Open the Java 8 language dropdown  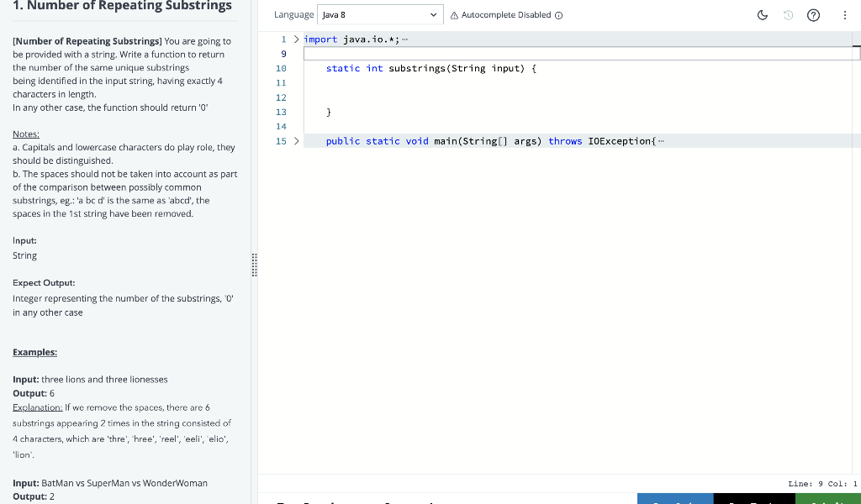tap(380, 15)
